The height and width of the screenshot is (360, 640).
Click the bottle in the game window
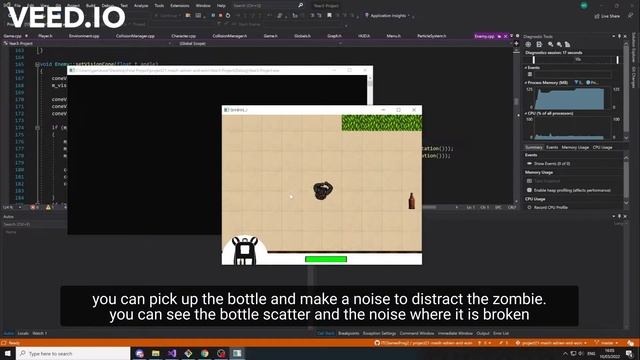coord(411,201)
